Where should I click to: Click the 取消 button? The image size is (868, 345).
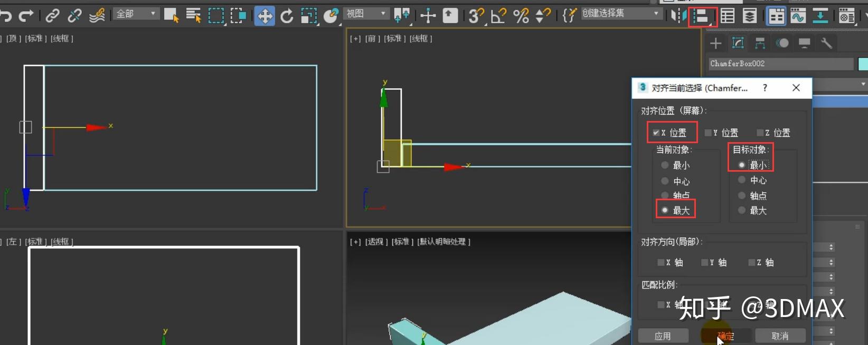click(x=780, y=336)
